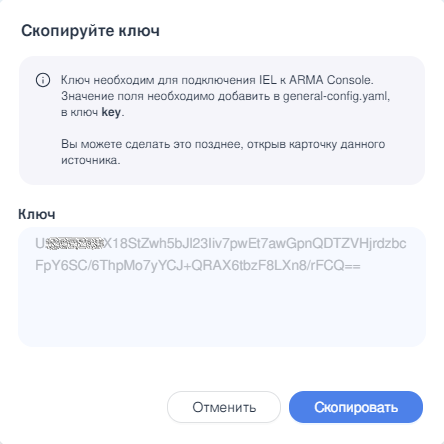Click the blurred portion of the key text

point(74,244)
